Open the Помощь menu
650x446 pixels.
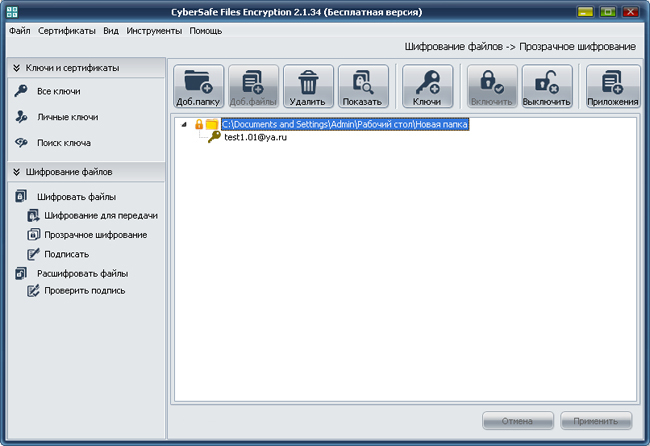tap(206, 31)
